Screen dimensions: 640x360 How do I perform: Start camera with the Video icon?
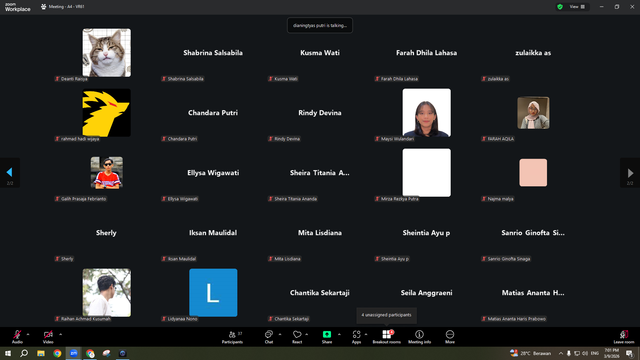48,335
